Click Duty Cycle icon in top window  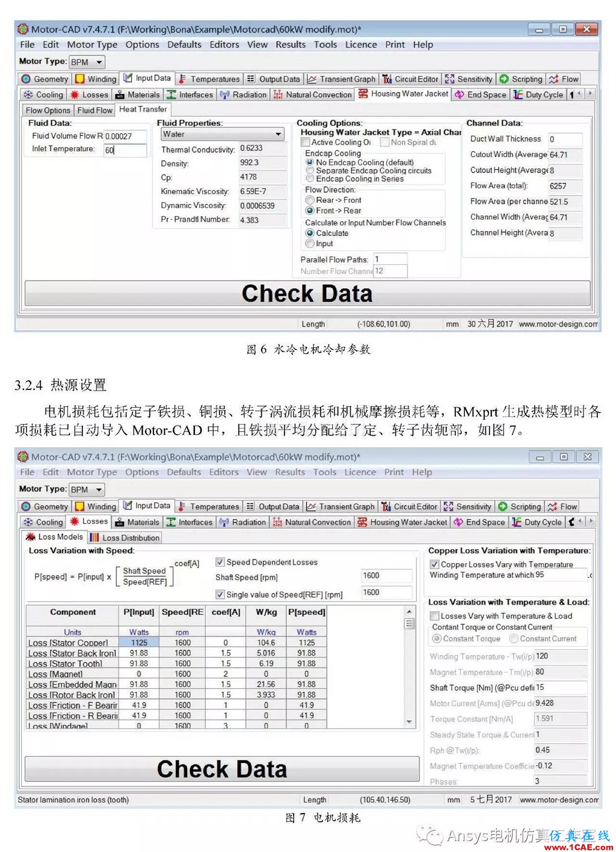click(517, 94)
